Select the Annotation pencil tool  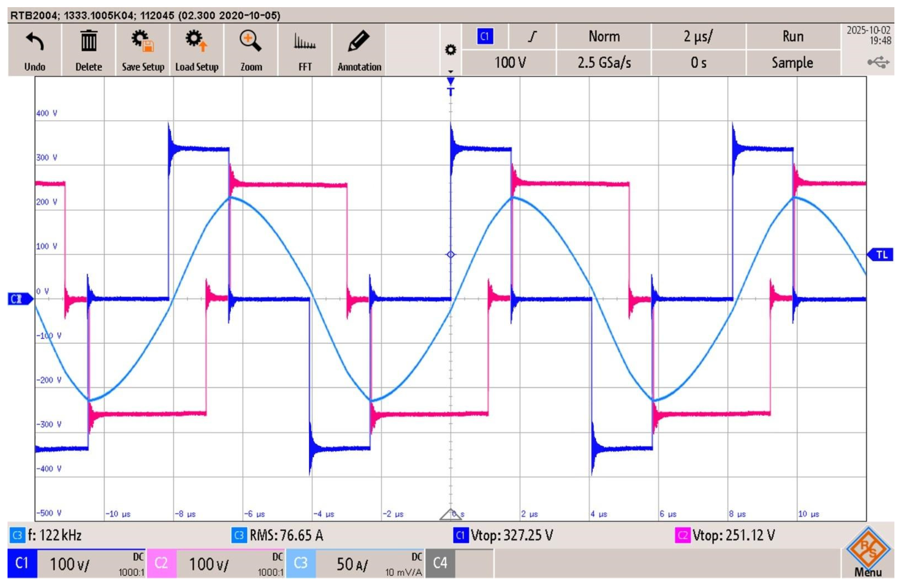point(359,41)
